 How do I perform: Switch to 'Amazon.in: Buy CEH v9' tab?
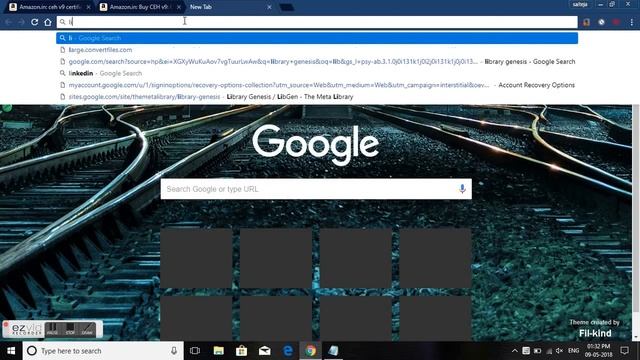[140, 7]
